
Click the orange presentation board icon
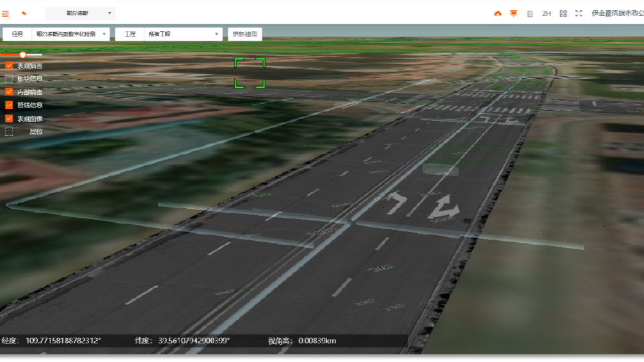point(514,13)
